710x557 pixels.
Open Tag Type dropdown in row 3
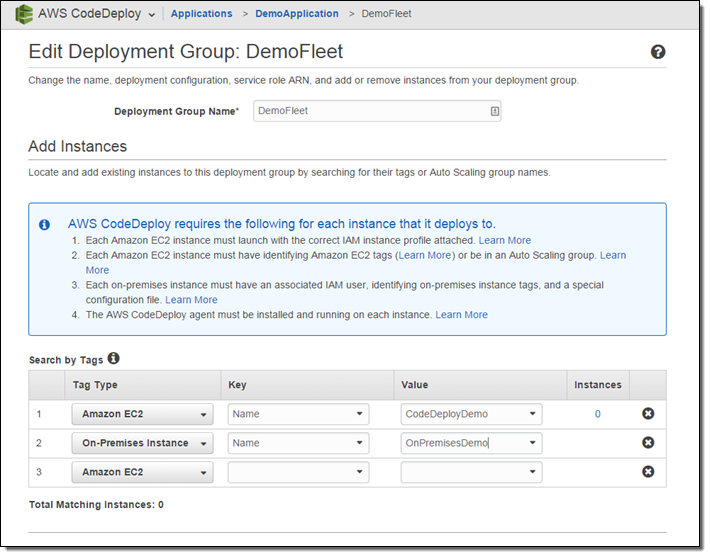pos(142,472)
